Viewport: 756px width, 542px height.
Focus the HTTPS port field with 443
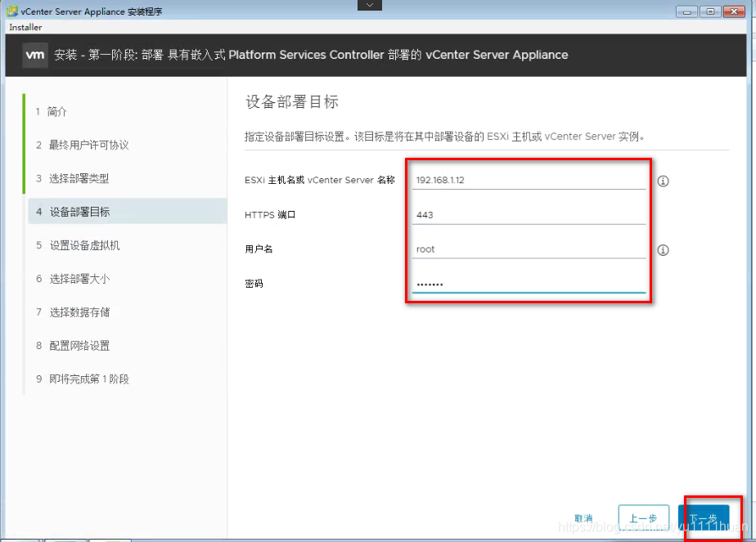(529, 215)
